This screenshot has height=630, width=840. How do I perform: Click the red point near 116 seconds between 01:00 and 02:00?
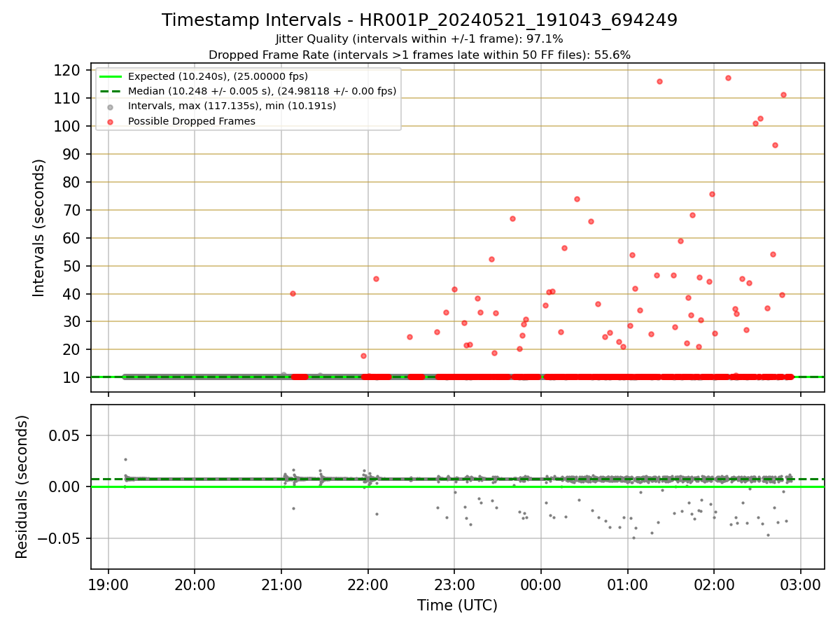(x=659, y=81)
